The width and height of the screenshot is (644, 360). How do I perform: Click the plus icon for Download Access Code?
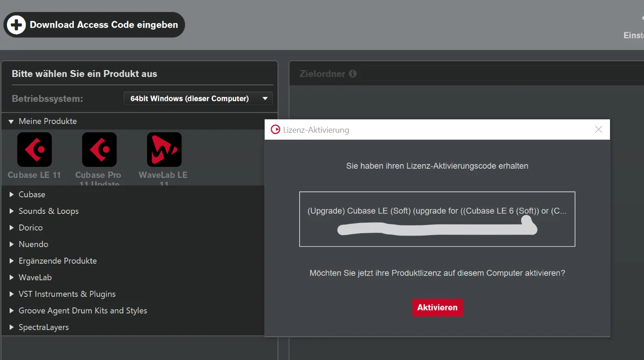[17, 25]
